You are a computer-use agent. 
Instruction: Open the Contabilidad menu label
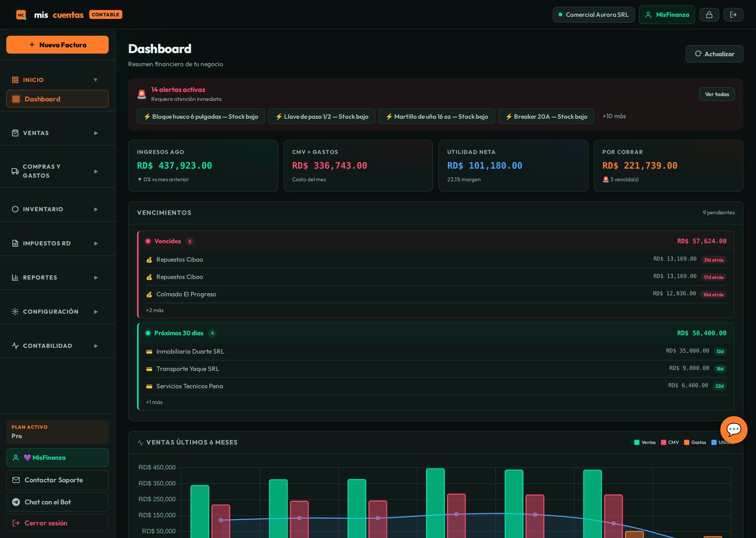tap(48, 346)
